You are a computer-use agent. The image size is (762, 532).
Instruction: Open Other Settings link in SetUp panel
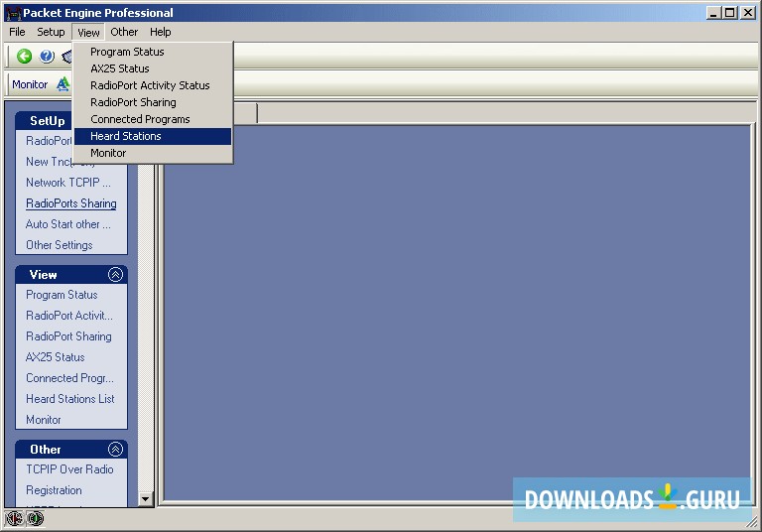click(x=60, y=245)
